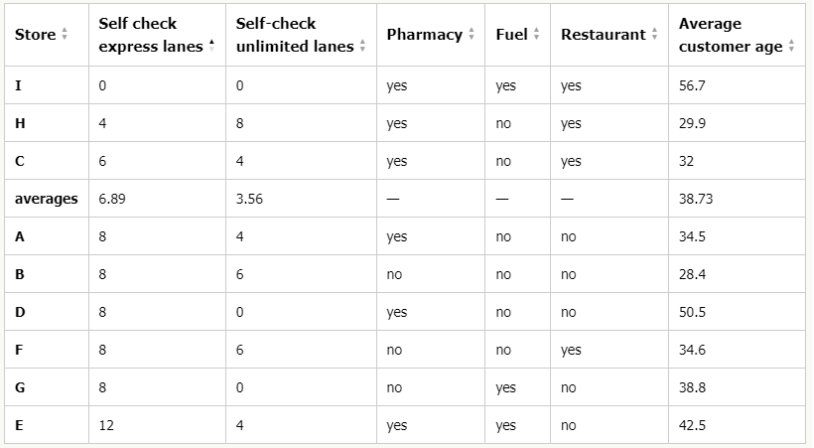Sort by Store column arrows
The height and width of the screenshot is (448, 814).
64,34
